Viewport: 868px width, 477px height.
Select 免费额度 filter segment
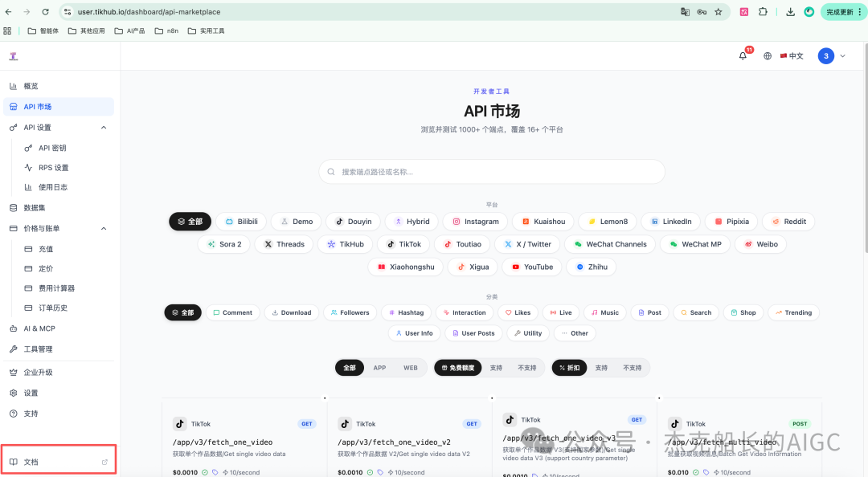458,368
